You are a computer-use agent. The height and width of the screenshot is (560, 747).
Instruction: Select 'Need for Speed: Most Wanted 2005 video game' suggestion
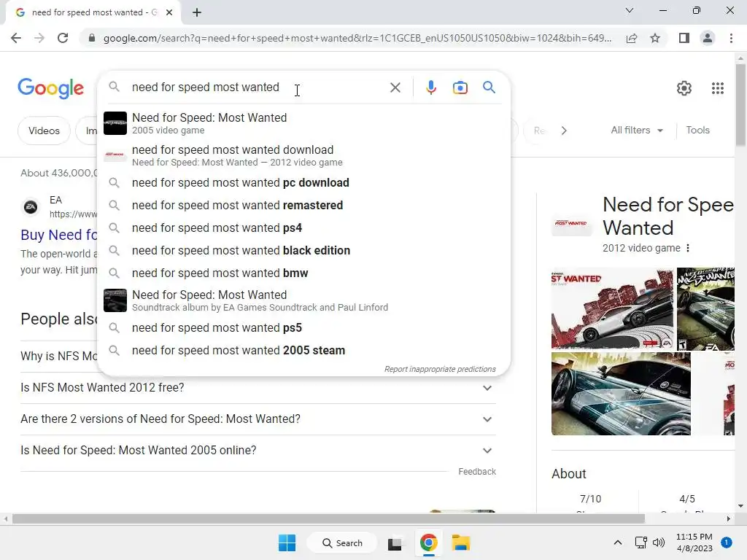pyautogui.click(x=303, y=123)
